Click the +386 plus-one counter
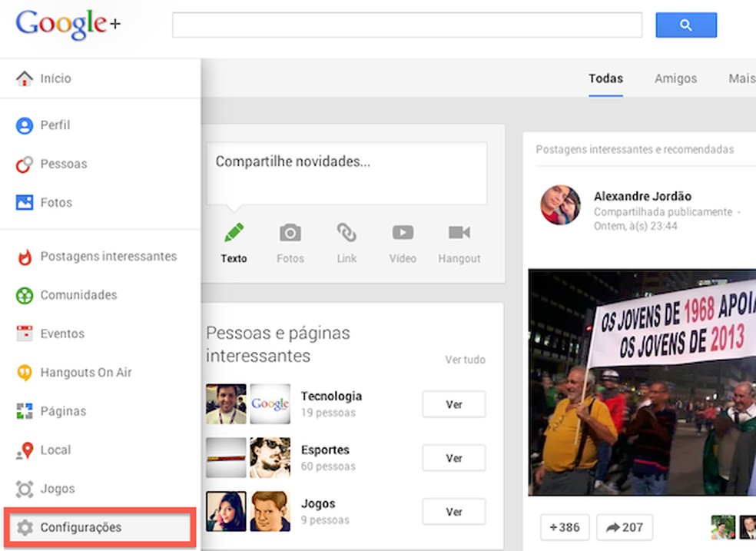Image resolution: width=756 pixels, height=551 pixels. coord(565,527)
